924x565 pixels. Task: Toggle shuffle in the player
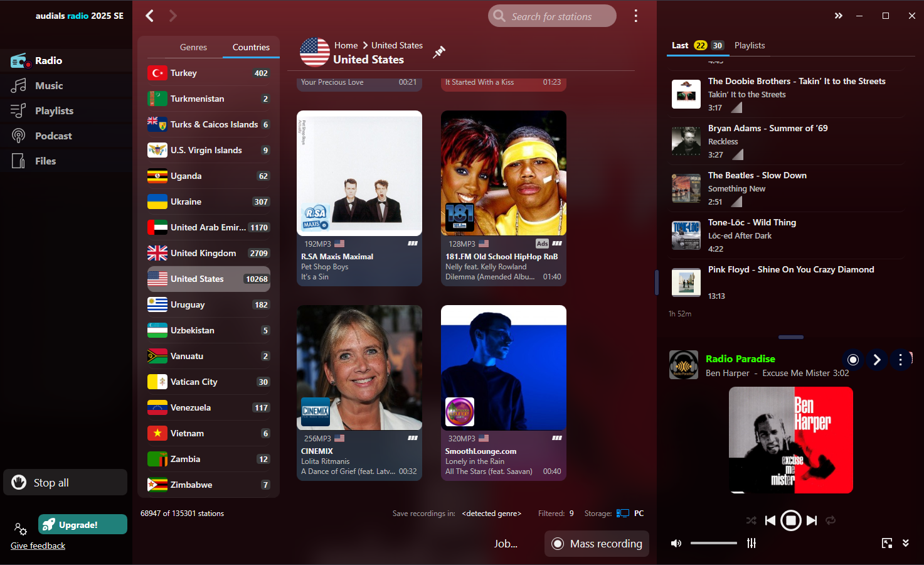[x=751, y=520]
